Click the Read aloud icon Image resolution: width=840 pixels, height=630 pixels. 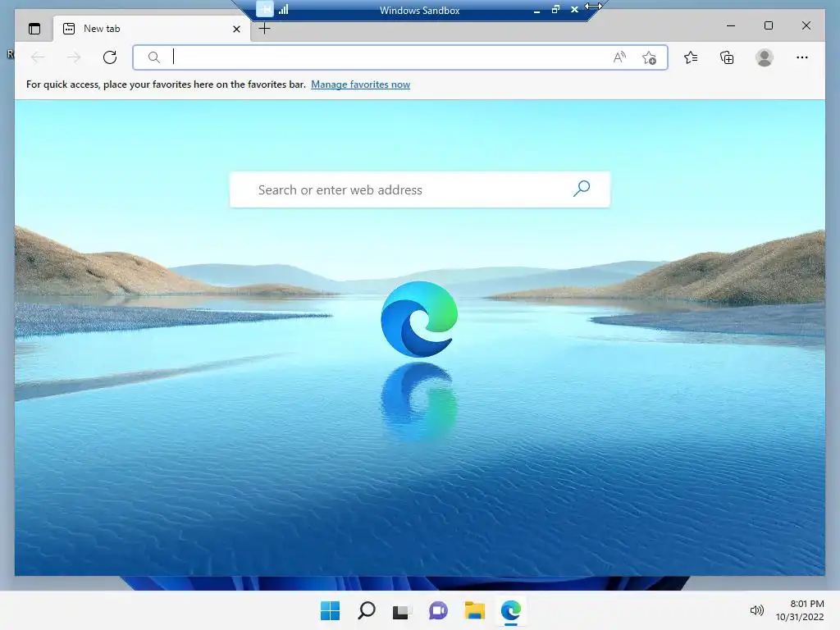pyautogui.click(x=619, y=57)
